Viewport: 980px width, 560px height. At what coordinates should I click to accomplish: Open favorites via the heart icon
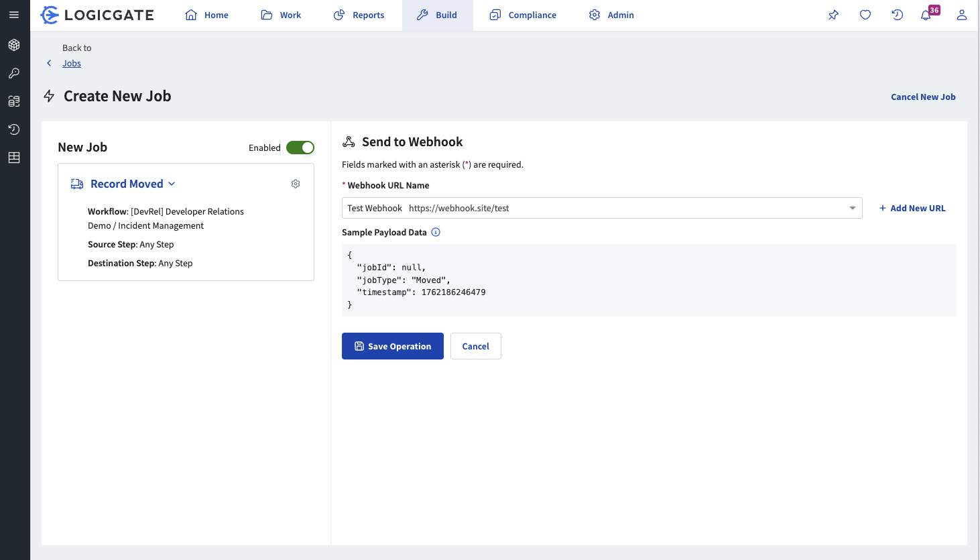[x=865, y=15]
